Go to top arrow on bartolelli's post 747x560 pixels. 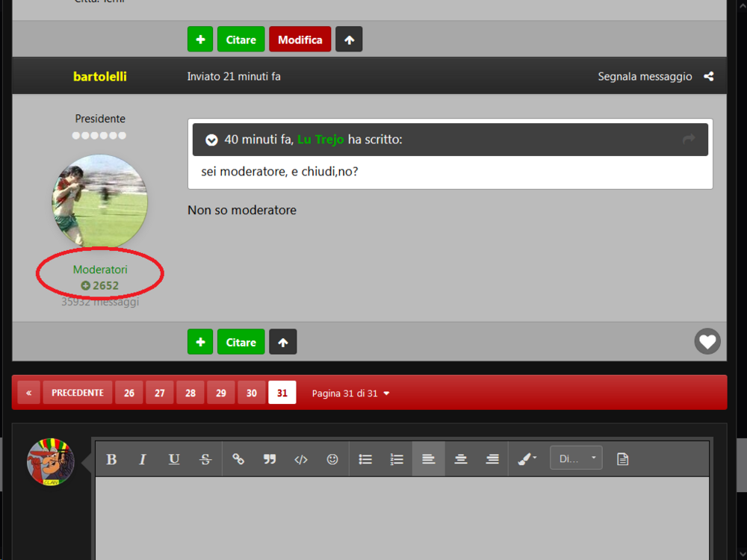click(x=283, y=342)
